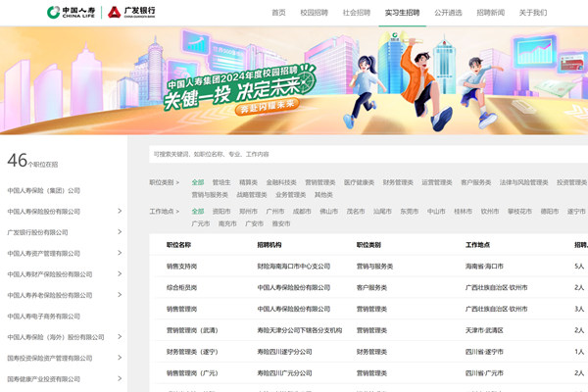
Task: Click the 天津市·武清区 location cell
Action: coord(484,330)
